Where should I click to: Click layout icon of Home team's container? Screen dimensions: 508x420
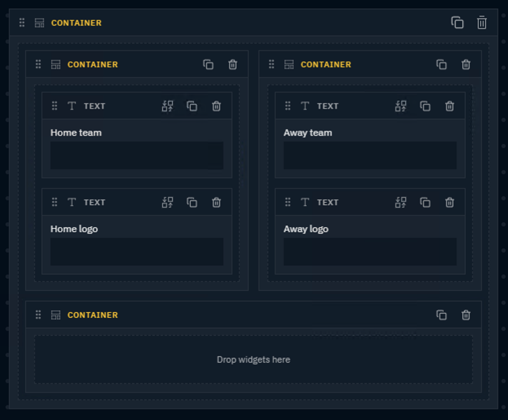pyautogui.click(x=56, y=65)
